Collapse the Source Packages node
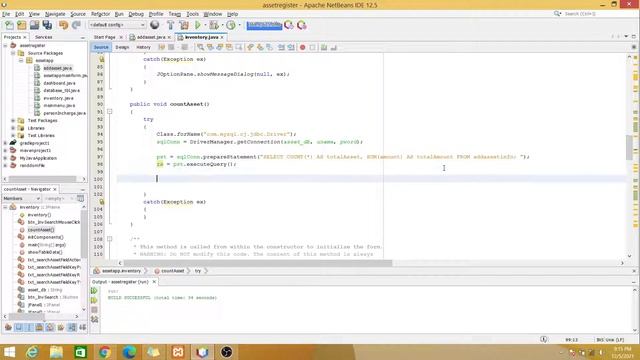 click(13, 53)
